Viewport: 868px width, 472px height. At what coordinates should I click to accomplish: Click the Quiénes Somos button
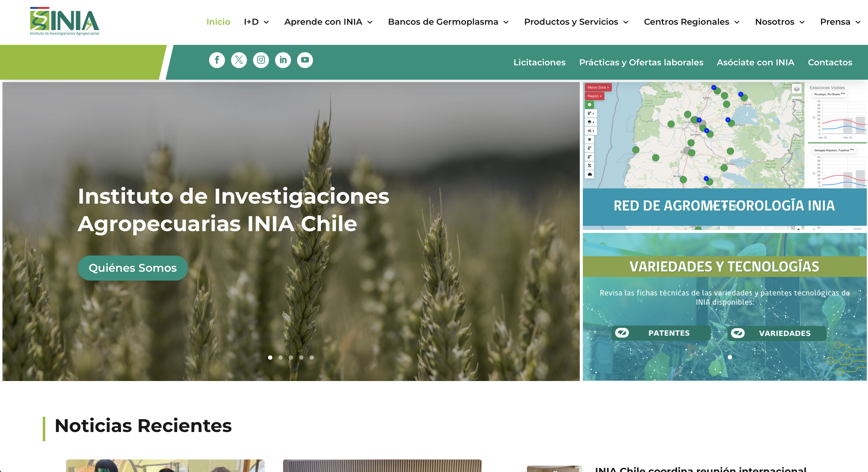point(132,268)
